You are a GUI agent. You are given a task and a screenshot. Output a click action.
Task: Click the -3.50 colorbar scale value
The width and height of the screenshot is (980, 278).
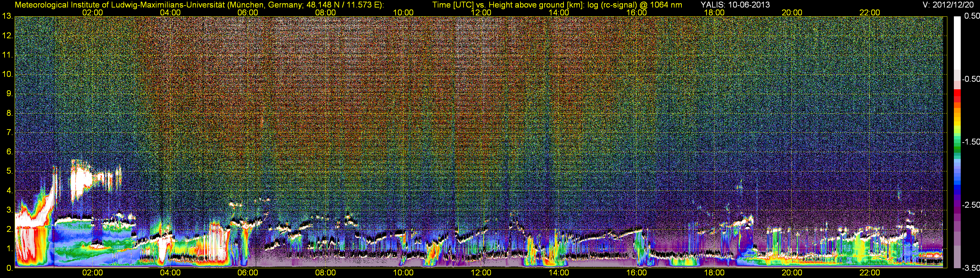971,268
